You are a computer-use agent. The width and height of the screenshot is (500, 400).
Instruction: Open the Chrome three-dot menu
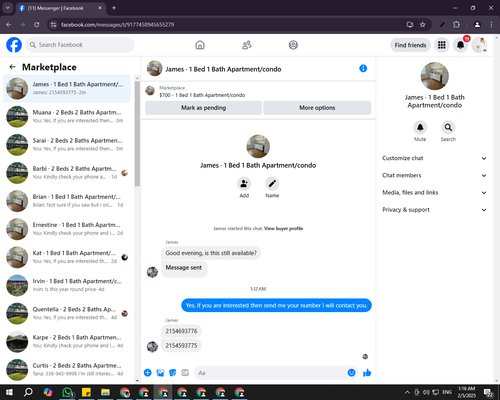point(491,25)
